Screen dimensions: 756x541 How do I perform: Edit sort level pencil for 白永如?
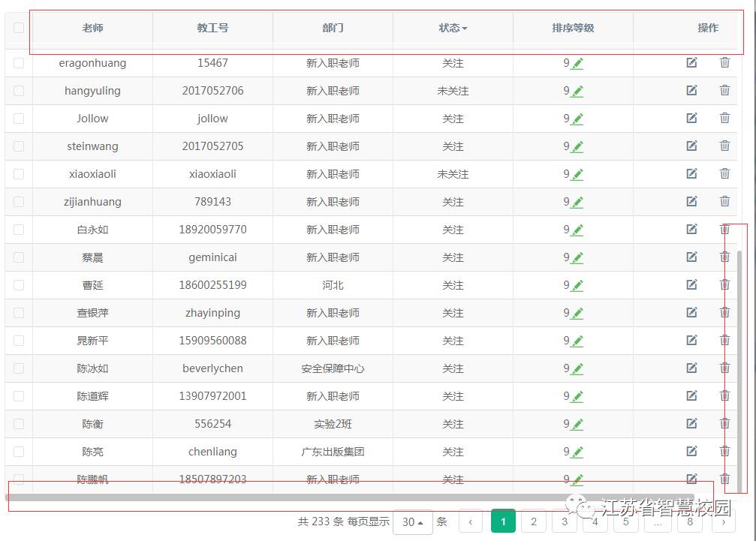point(577,230)
